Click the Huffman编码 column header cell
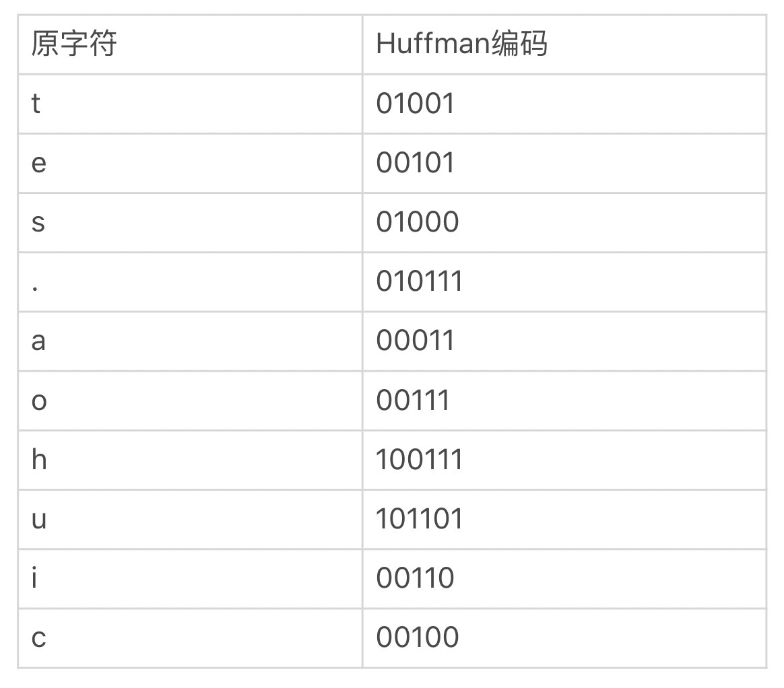784x688 pixels. pyautogui.click(x=461, y=44)
